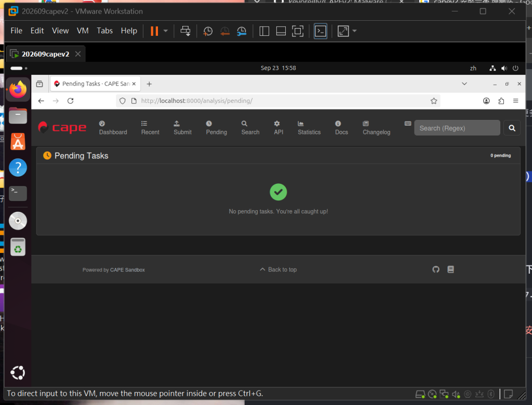Open Firefox from the Ubuntu dock
This screenshot has width=532, height=405.
point(18,89)
